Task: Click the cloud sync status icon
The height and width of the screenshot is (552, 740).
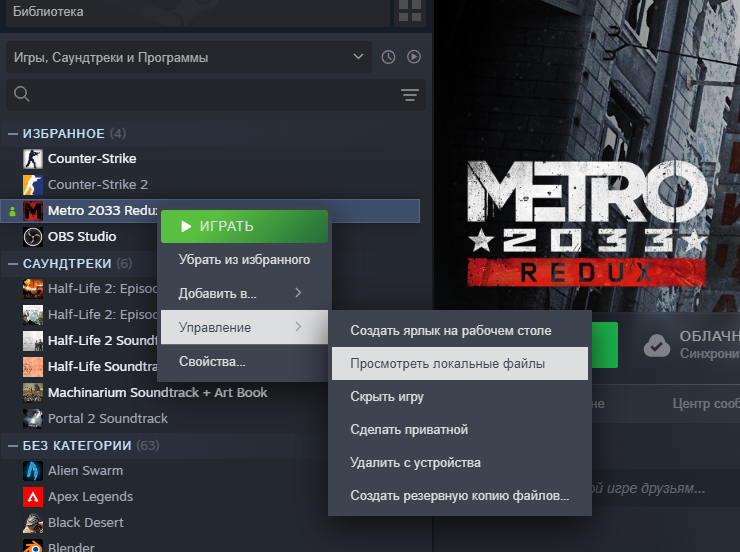Action: point(656,346)
